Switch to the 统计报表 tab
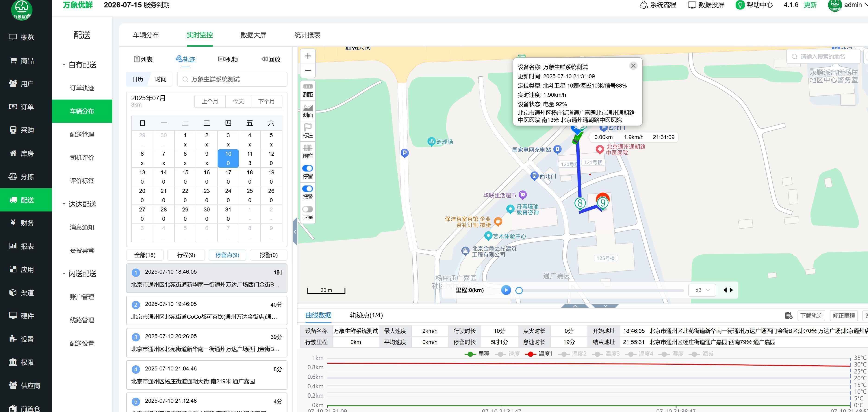 coord(307,35)
